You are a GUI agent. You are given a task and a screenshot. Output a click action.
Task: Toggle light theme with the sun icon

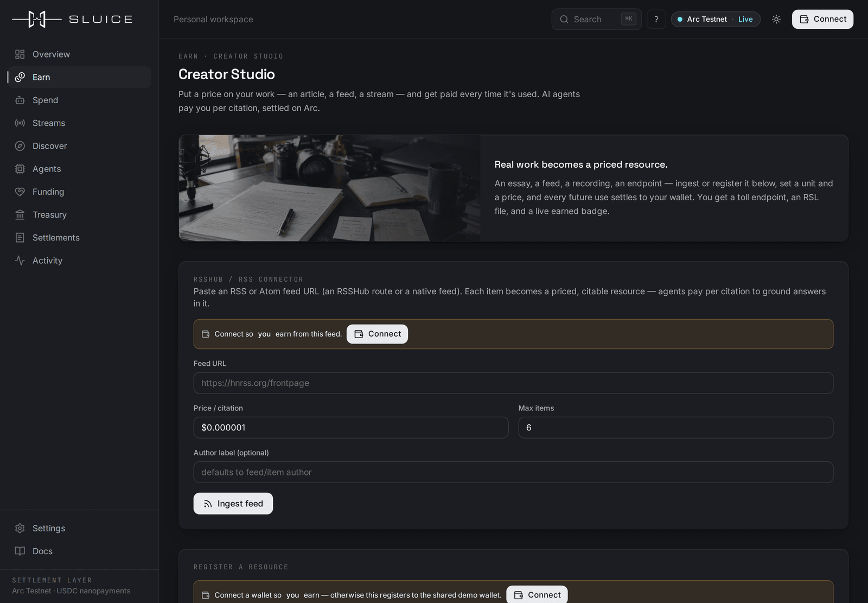[x=776, y=19]
